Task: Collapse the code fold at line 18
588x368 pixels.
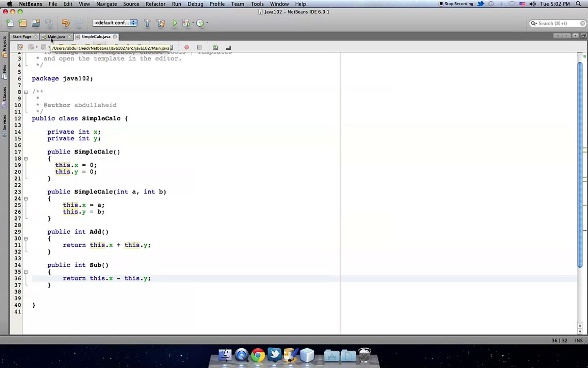Action: tap(26, 158)
